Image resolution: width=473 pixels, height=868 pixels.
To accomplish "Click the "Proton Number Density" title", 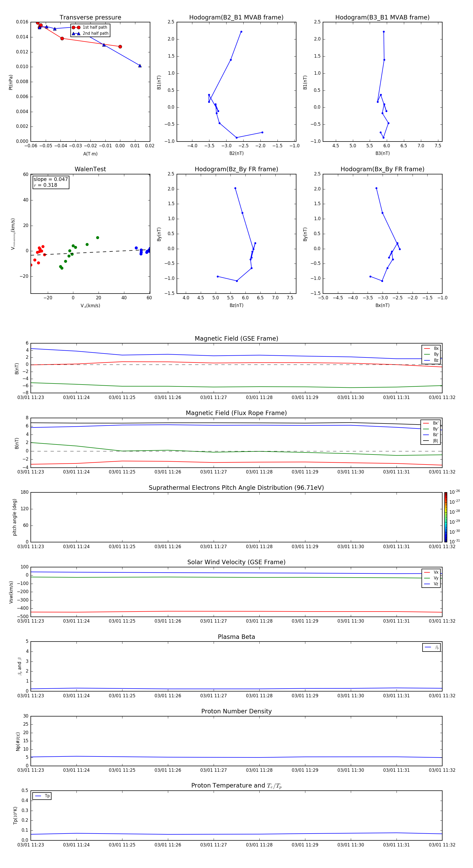I will (x=236, y=711).
